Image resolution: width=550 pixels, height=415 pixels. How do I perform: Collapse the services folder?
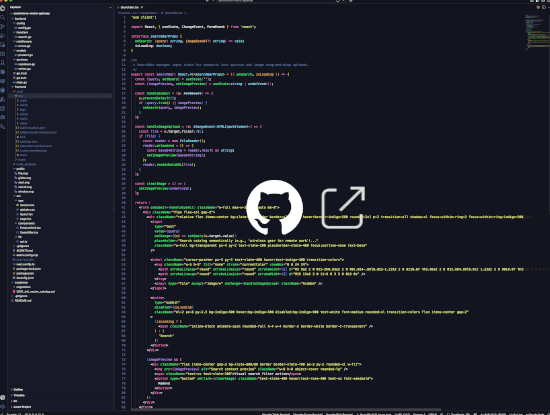[21, 60]
